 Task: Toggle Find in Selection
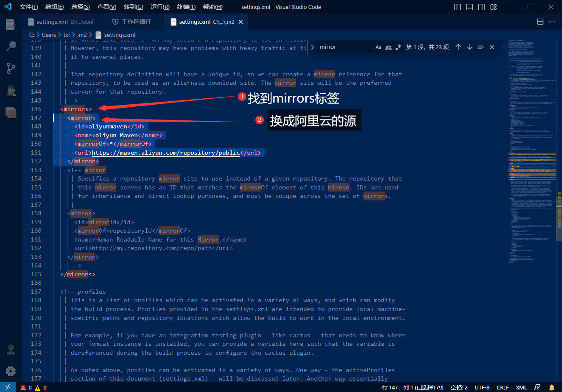click(481, 47)
